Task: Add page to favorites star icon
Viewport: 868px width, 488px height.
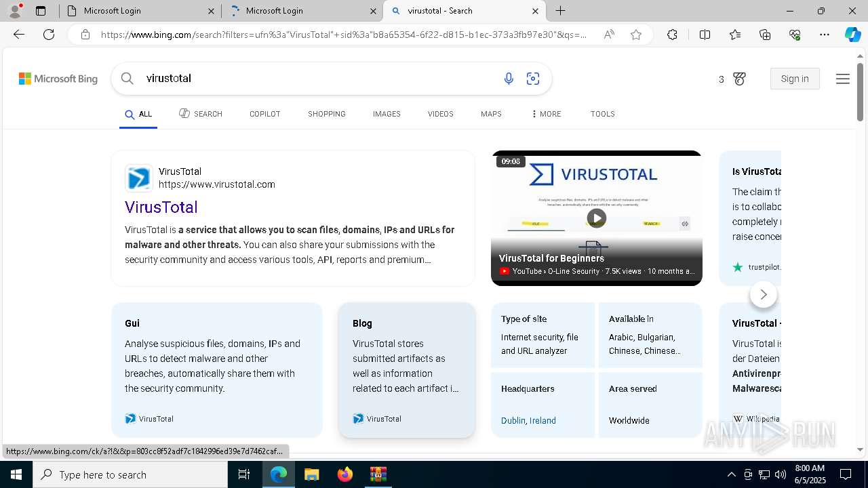Action: click(x=636, y=35)
